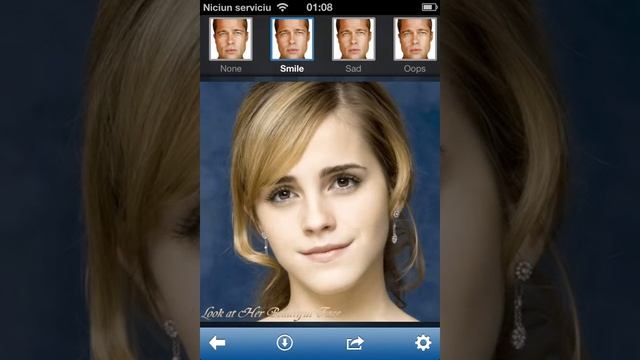Tap the 'None' label
Screen dimensions: 640x360
tap(231, 69)
